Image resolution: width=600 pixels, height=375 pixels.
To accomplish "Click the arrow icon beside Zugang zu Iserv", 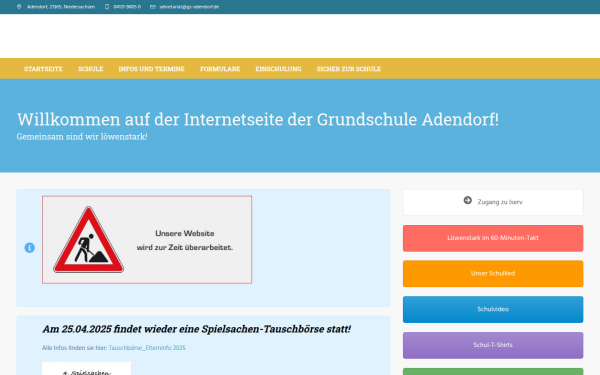I will tap(468, 200).
